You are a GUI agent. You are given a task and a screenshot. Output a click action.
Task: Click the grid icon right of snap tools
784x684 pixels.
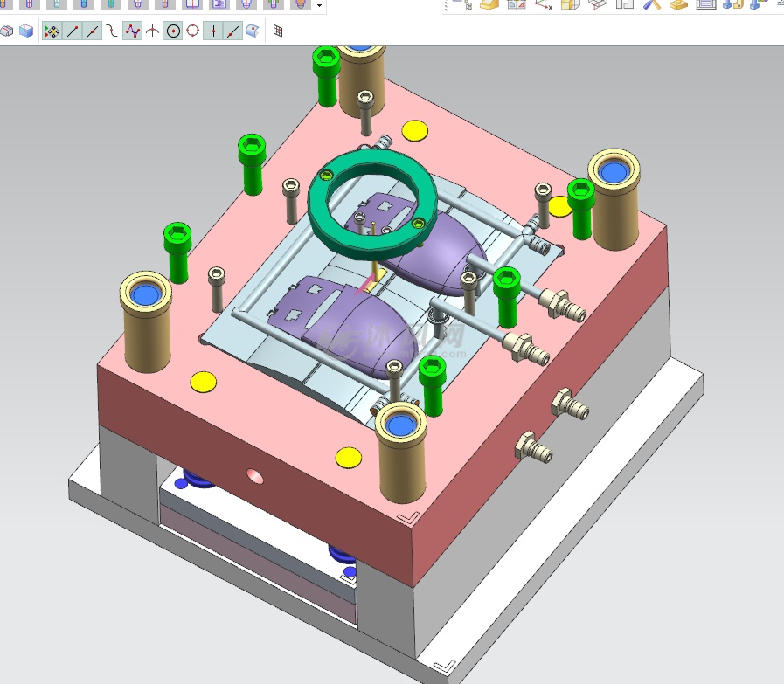pos(278,31)
